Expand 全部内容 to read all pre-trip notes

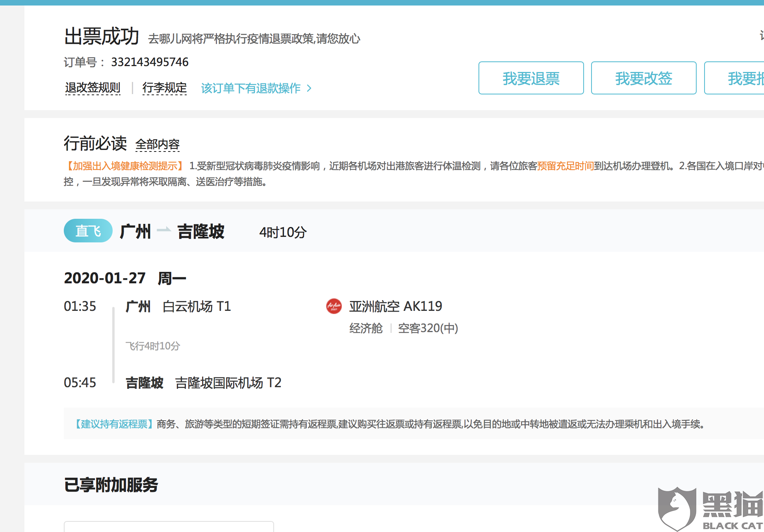pyautogui.click(x=157, y=144)
